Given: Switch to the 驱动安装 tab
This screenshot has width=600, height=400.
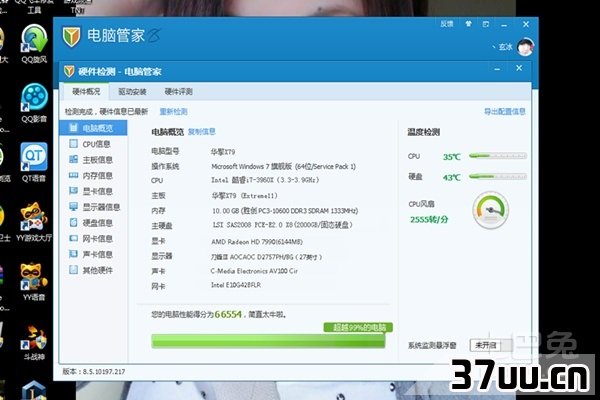Looking at the screenshot, I should (x=132, y=91).
